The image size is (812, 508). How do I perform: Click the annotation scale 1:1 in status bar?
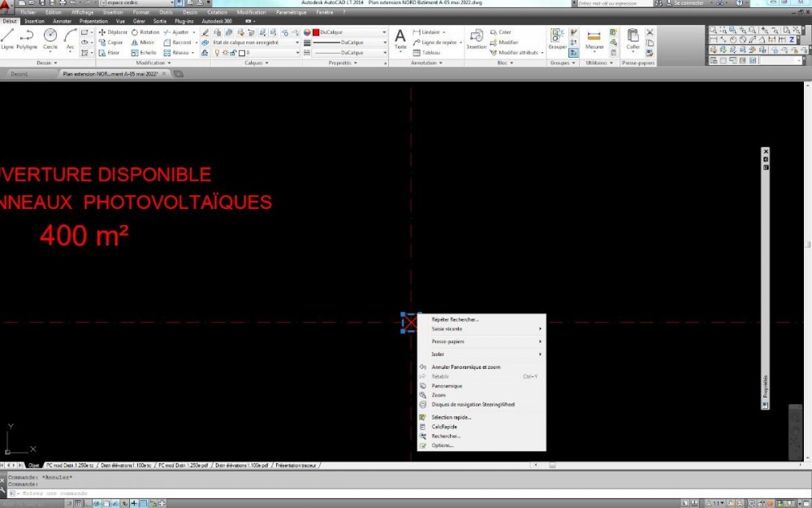click(x=717, y=503)
